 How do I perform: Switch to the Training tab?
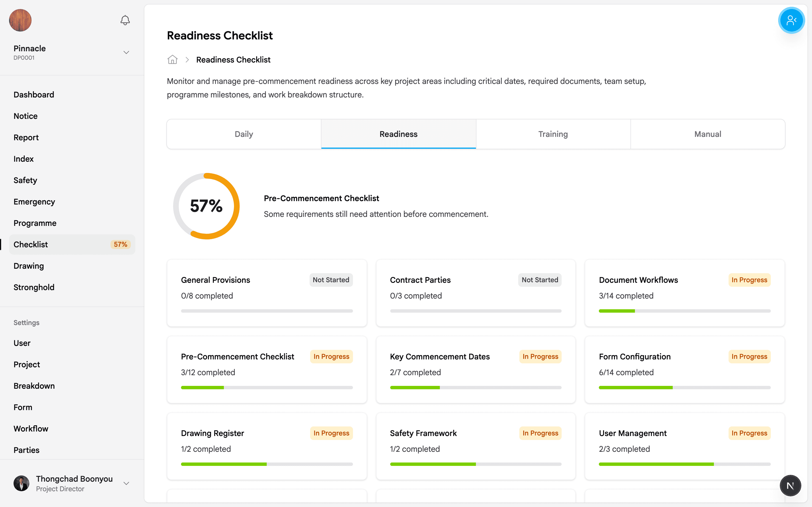click(x=553, y=134)
